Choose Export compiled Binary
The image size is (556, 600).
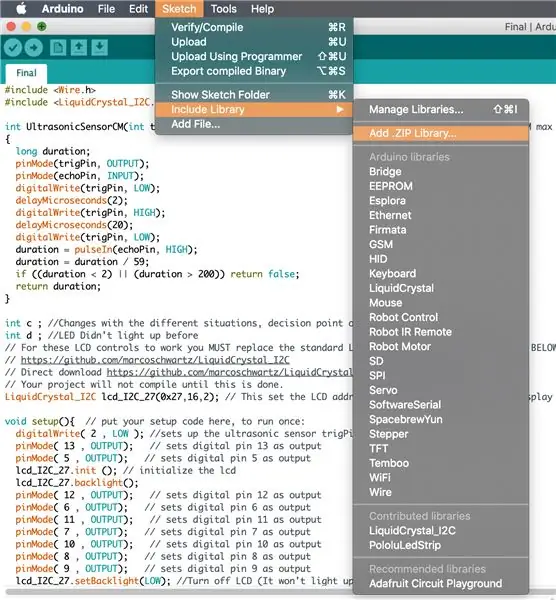click(254, 71)
